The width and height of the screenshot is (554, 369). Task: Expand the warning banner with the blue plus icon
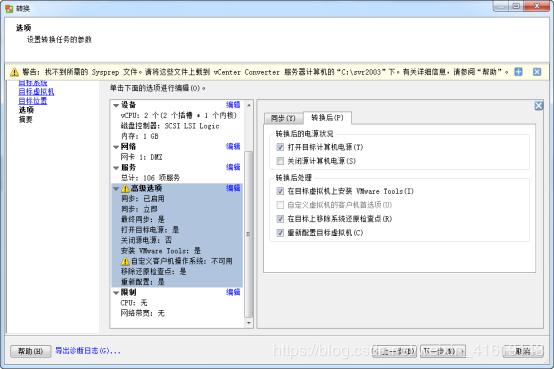pos(518,72)
